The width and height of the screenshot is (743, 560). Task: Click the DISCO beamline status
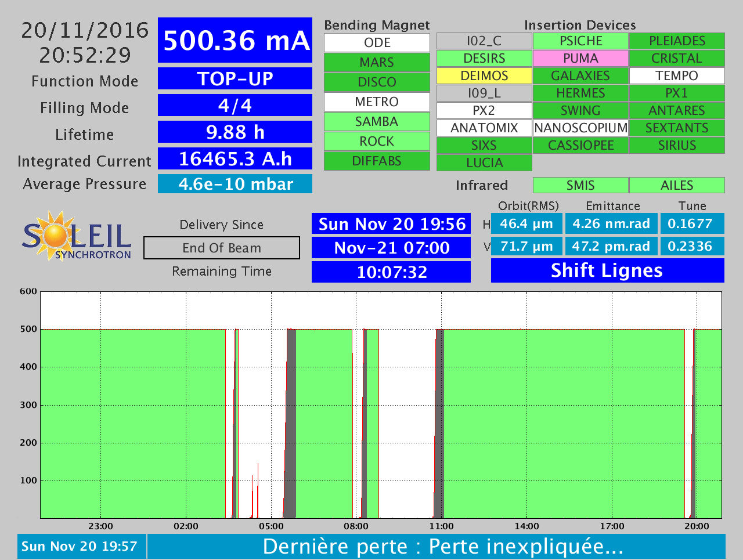(377, 82)
